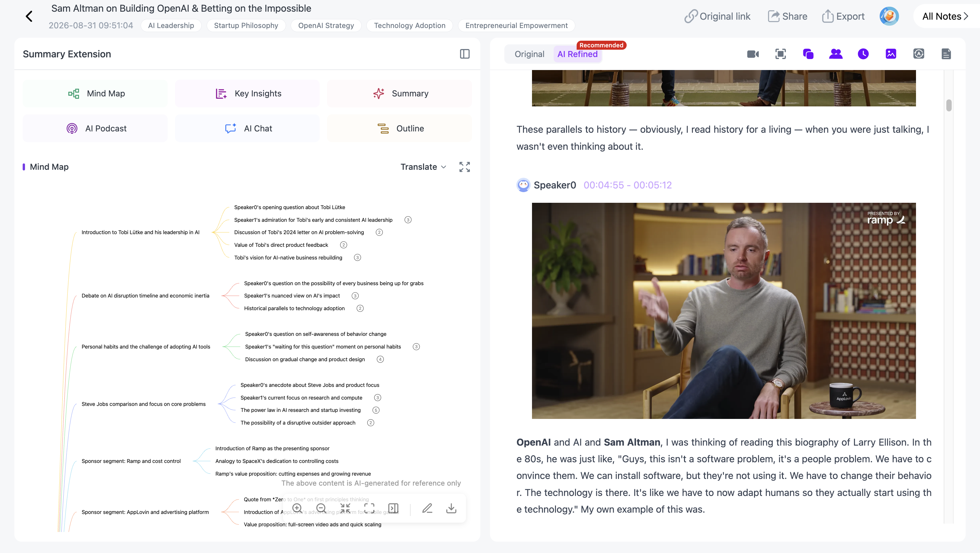Click the auto-translate A icon
Viewport: 980px width, 553px height.
pos(918,54)
